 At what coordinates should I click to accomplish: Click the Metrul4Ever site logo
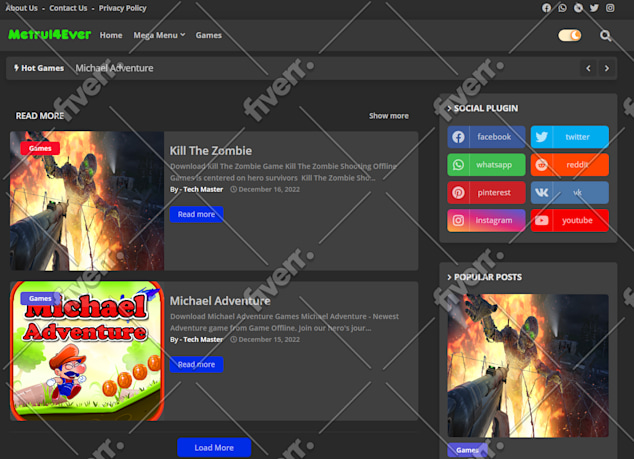(49, 35)
